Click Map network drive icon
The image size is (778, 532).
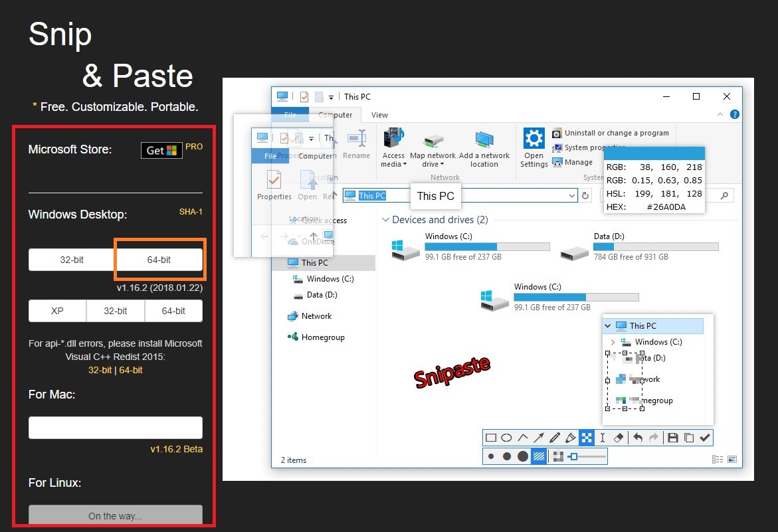pyautogui.click(x=433, y=142)
